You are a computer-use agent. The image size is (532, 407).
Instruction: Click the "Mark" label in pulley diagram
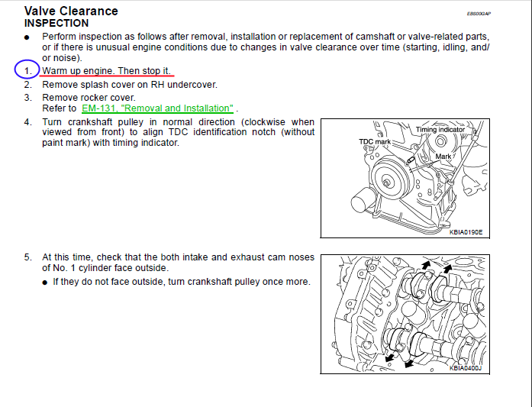point(443,156)
